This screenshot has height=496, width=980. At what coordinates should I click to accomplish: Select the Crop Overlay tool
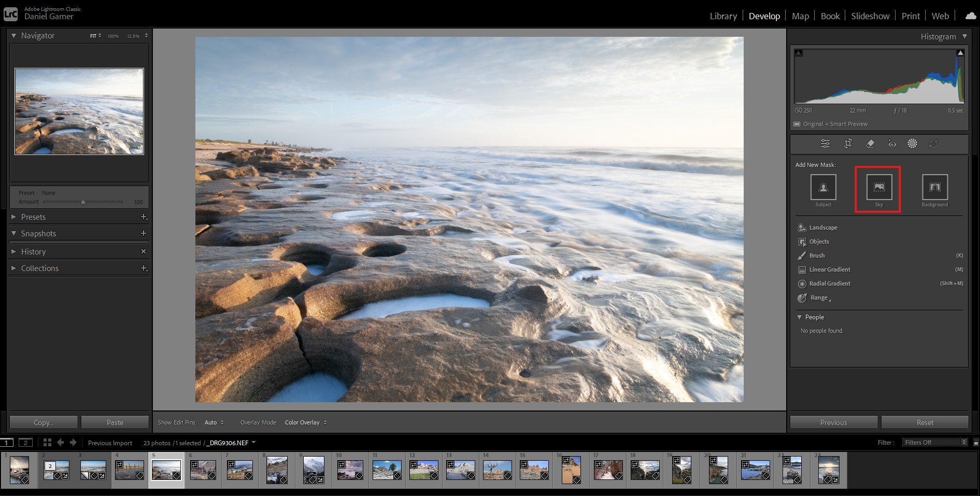click(848, 144)
